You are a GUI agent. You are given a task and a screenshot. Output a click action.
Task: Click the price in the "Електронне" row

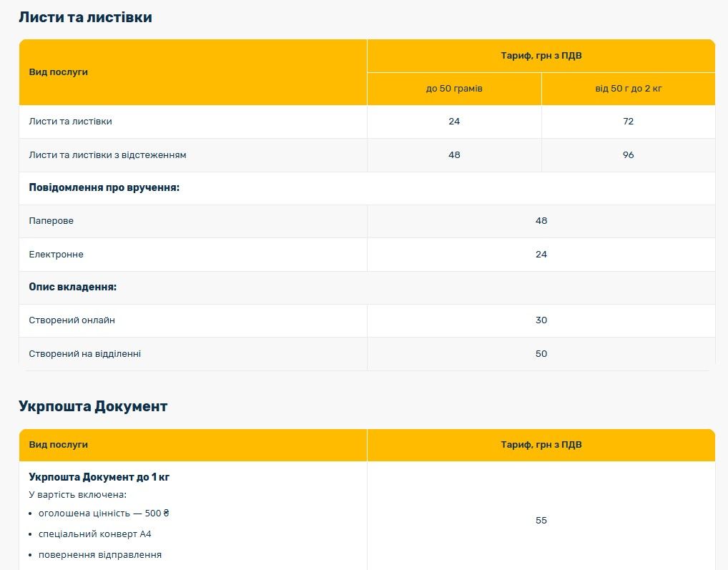pos(541,254)
